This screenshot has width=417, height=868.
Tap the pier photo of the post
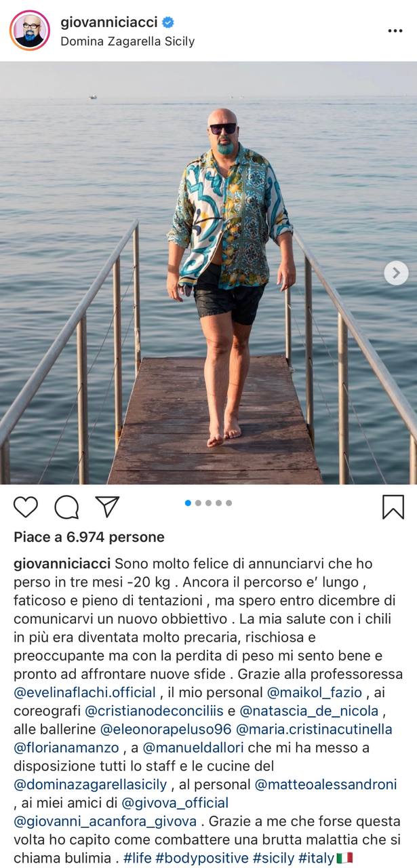point(208,273)
